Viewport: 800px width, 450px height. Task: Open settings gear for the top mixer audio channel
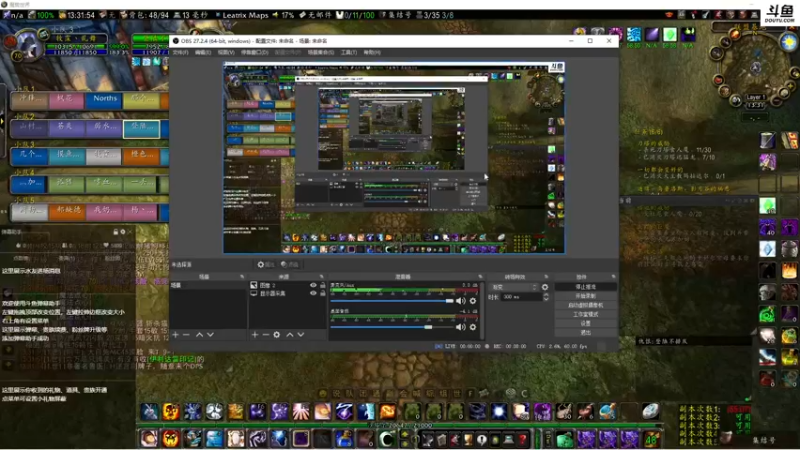point(473,301)
